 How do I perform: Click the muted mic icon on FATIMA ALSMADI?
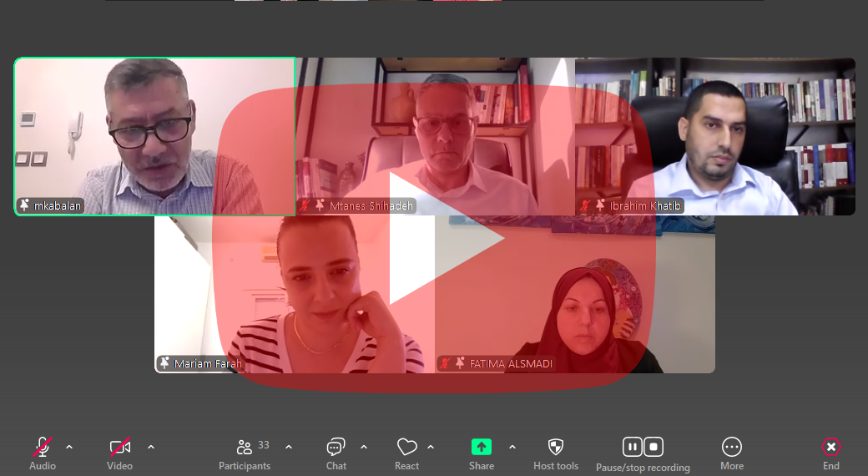[x=445, y=363]
